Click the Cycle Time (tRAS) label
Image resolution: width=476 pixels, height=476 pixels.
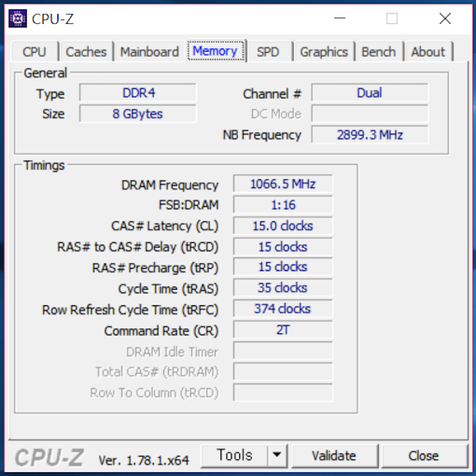coord(168,289)
